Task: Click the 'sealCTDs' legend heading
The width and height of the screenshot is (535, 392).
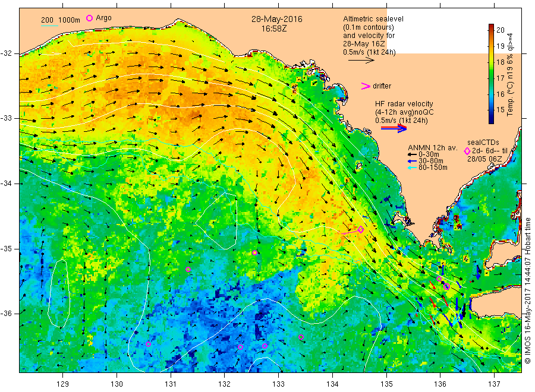Action: (x=483, y=143)
